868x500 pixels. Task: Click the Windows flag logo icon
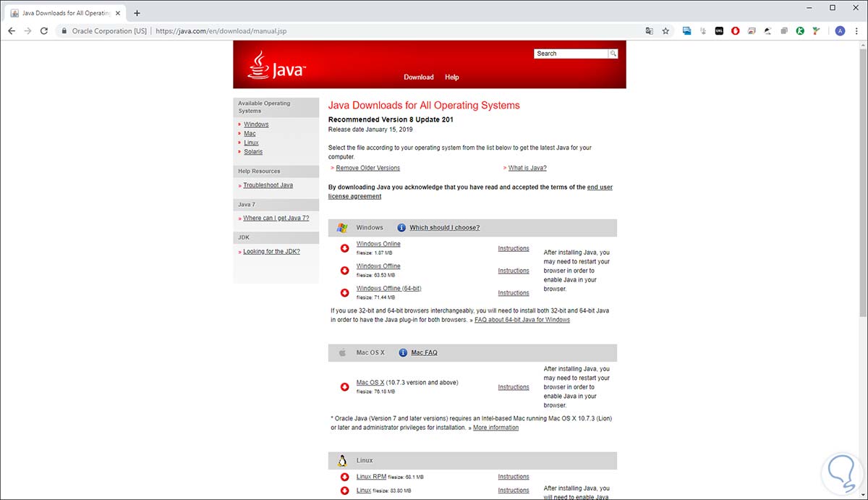(x=342, y=228)
